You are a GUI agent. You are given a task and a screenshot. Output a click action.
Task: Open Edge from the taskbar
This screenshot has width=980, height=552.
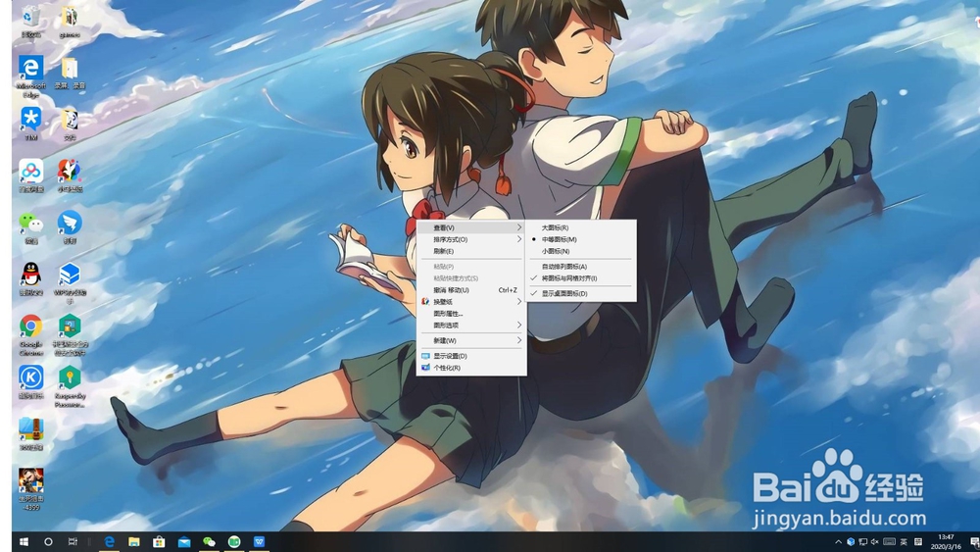110,541
